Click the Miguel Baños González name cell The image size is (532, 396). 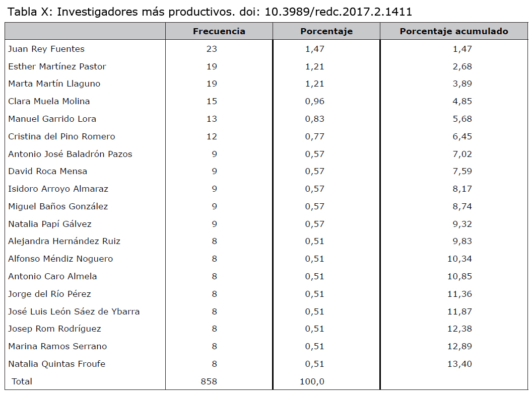(58, 207)
